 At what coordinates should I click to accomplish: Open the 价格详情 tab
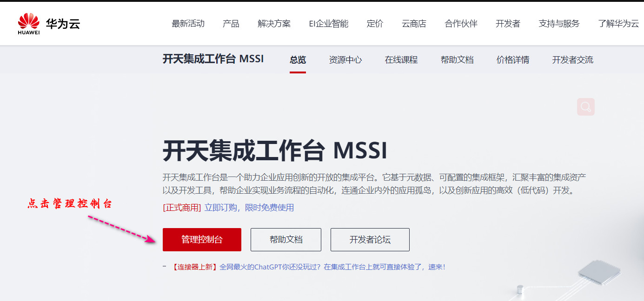(x=513, y=60)
